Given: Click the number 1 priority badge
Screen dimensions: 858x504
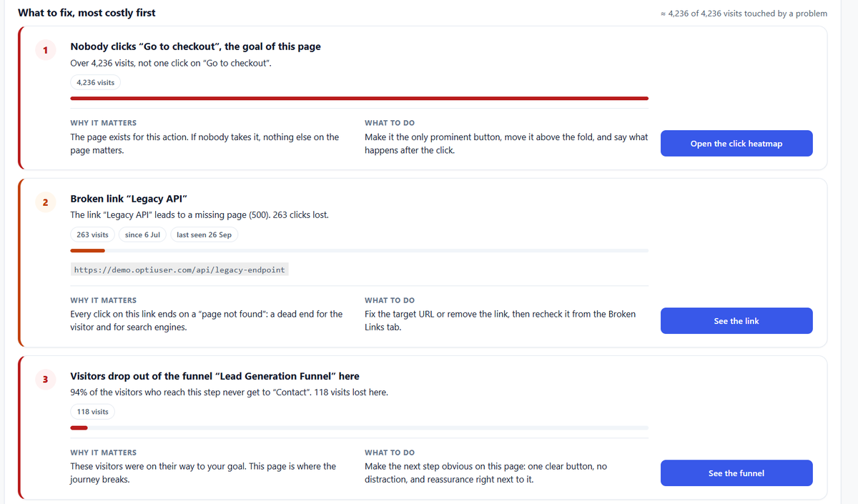Looking at the screenshot, I should (x=45, y=49).
